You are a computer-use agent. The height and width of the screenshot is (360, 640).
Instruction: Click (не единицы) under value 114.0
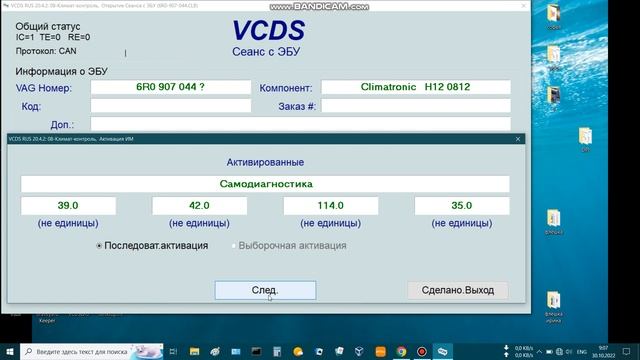[x=331, y=223]
